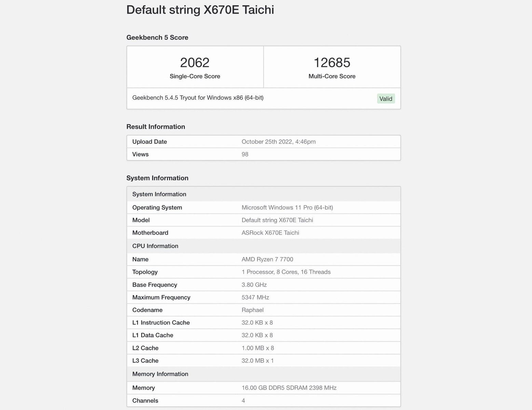Select the L1 Data Cache value 32.0 KB x 8
Screen dimensions: 532x410
[257, 336]
